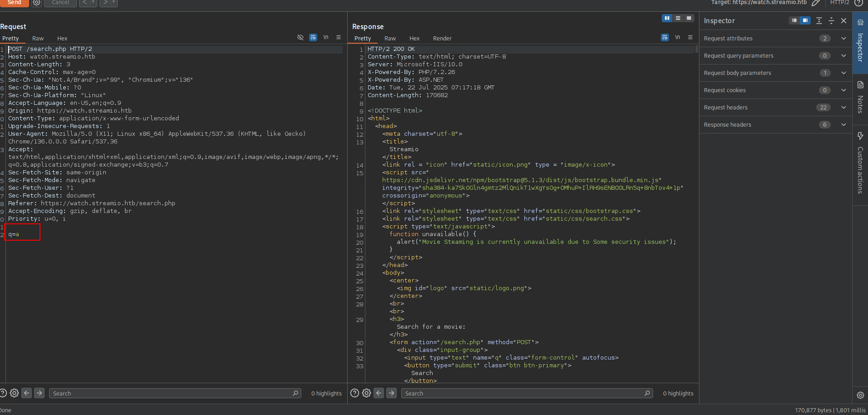Switch Response panel to Raw tab
This screenshot has height=415, width=868.
tap(390, 39)
